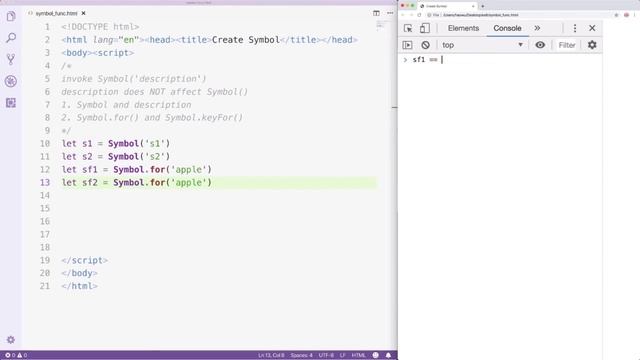This screenshot has width=640, height=360.
Task: Open the errors and warnings status
Action: point(16,355)
